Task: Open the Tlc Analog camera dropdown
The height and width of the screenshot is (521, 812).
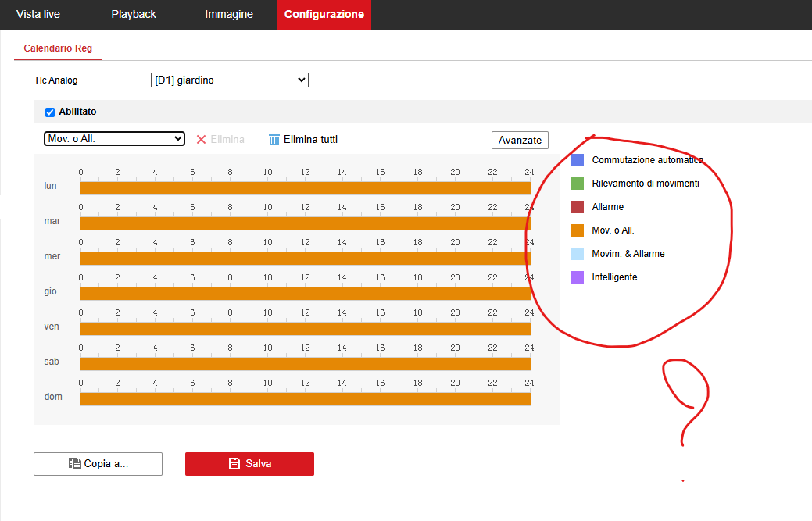Action: click(x=229, y=80)
